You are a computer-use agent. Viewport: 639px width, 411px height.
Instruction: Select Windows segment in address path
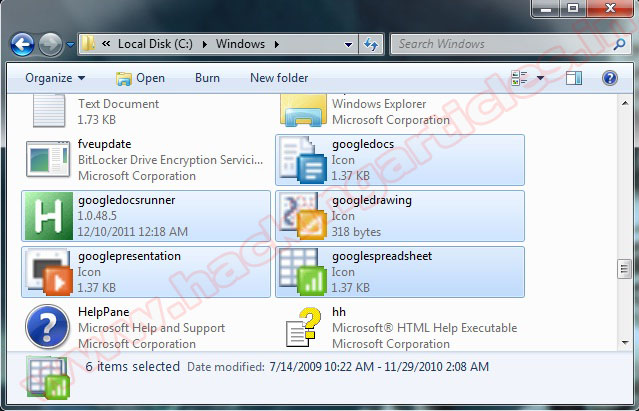pyautogui.click(x=240, y=44)
